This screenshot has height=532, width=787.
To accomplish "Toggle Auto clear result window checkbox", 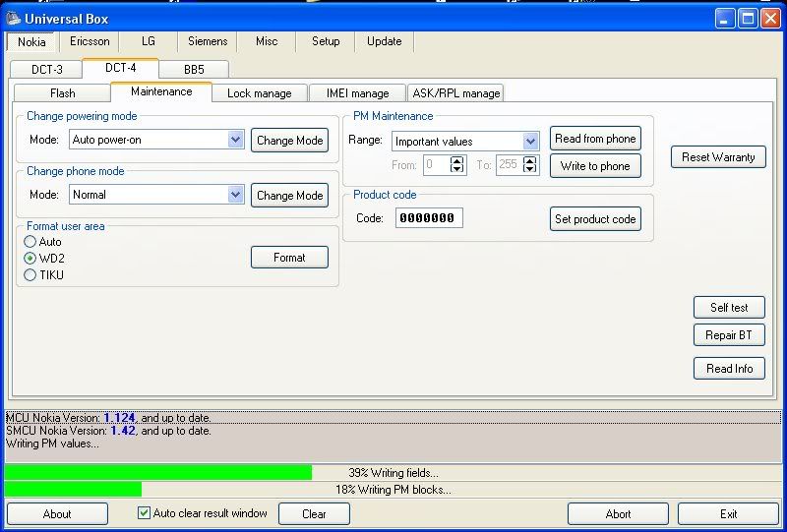I will click(x=144, y=513).
